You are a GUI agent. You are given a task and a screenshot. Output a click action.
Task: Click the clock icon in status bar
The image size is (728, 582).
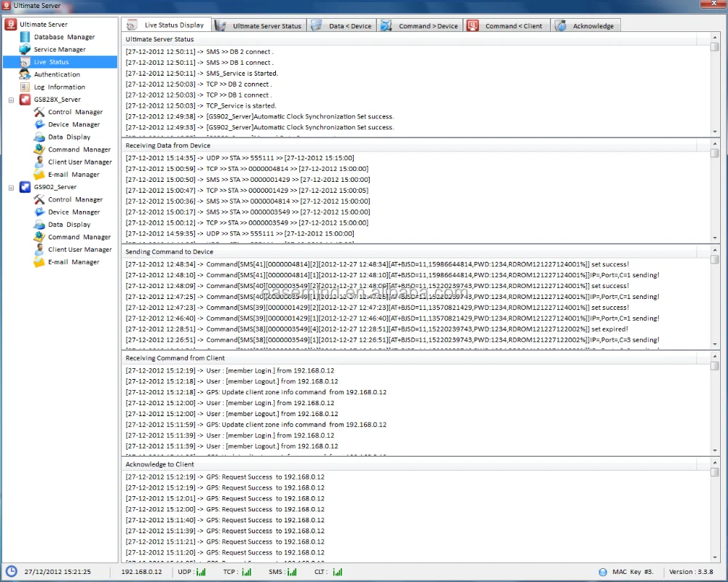pyautogui.click(x=12, y=572)
